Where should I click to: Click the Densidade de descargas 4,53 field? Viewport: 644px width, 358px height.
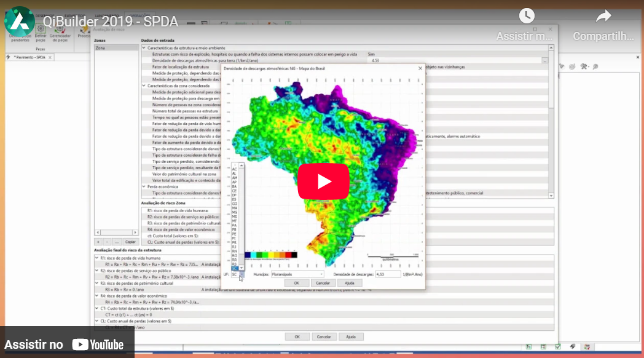click(x=388, y=274)
